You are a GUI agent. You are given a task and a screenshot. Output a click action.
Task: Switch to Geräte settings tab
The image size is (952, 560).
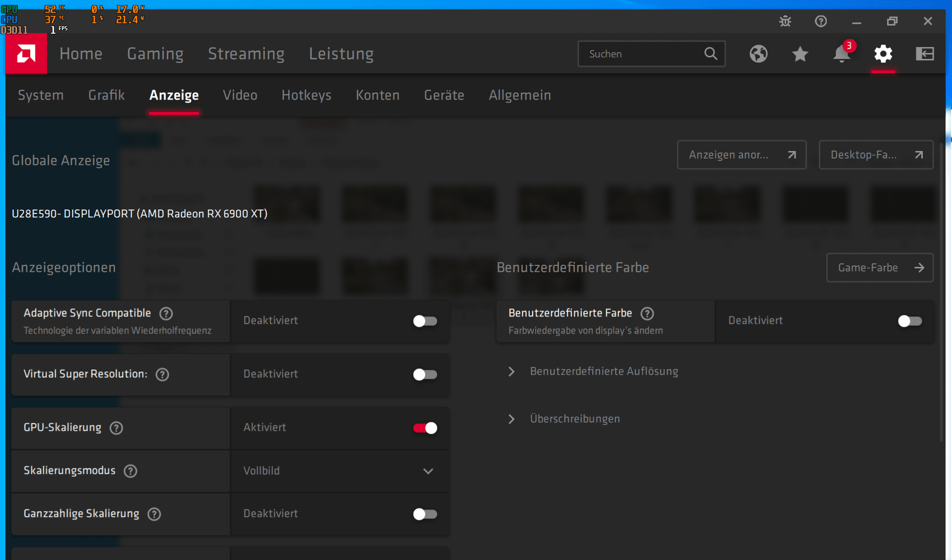click(x=444, y=95)
